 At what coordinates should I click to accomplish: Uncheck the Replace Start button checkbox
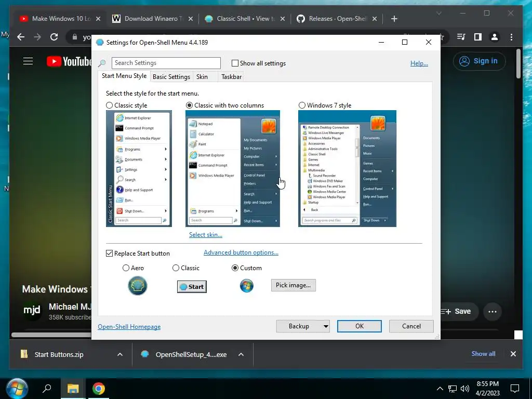[x=109, y=253]
